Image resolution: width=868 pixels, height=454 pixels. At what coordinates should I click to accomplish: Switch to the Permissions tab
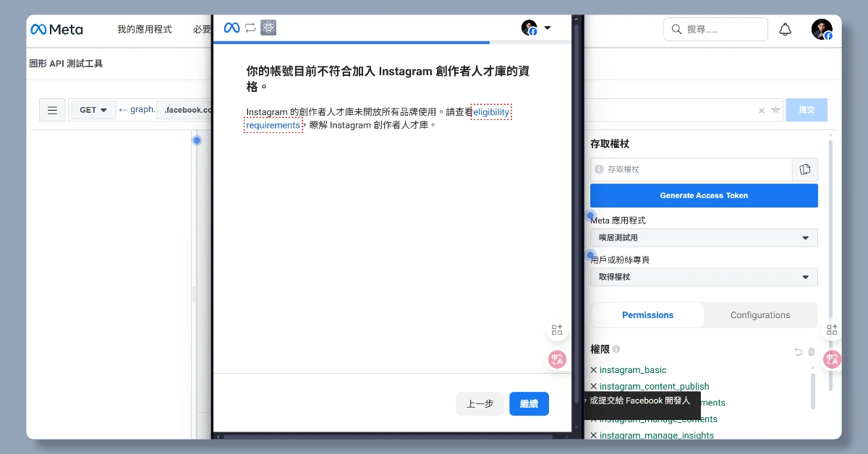tap(647, 315)
